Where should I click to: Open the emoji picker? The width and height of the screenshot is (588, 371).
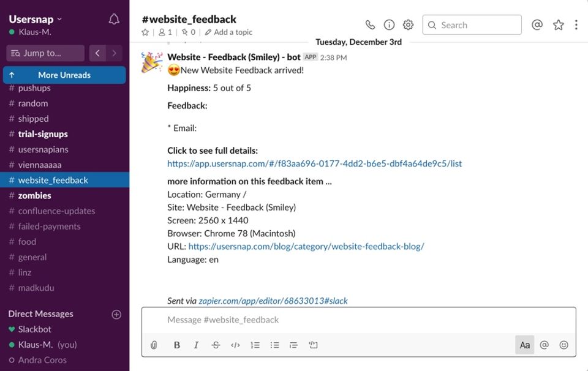click(563, 345)
